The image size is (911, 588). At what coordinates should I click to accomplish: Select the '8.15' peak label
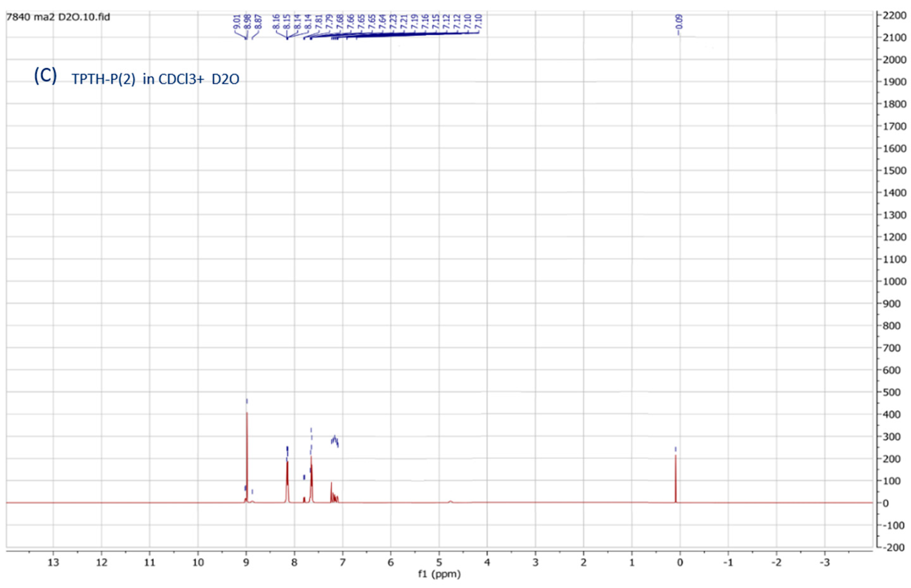click(287, 22)
